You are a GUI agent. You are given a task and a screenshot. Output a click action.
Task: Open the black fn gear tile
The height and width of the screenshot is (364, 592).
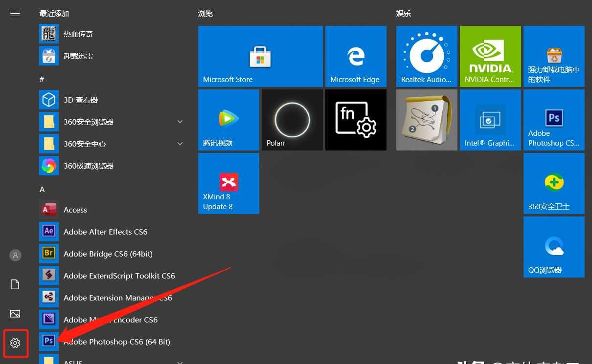356,120
